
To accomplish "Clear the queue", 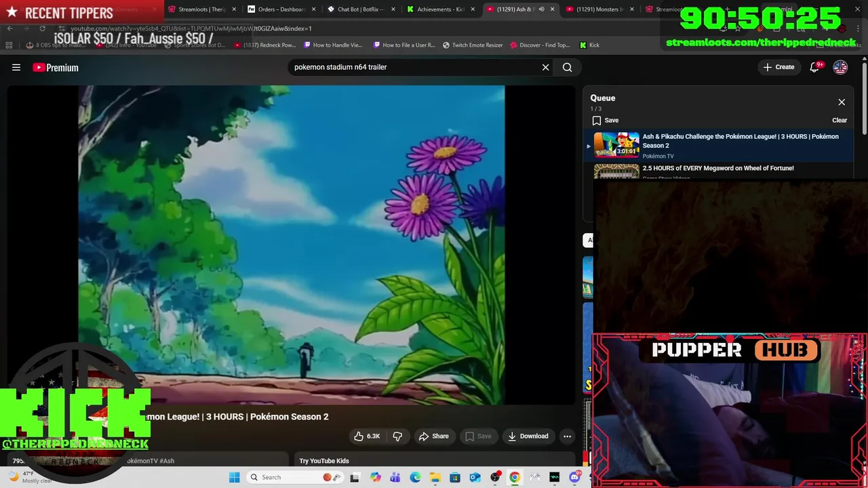I will pyautogui.click(x=840, y=120).
